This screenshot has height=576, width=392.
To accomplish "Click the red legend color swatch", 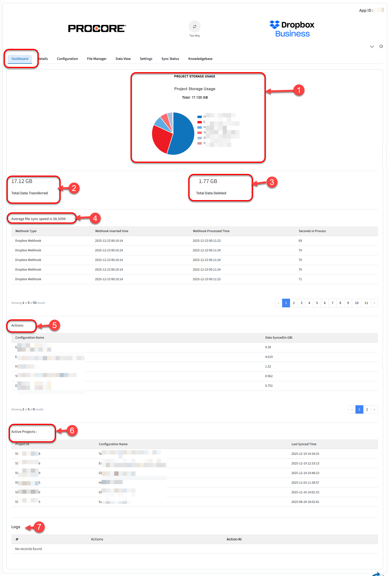I will [x=199, y=122].
